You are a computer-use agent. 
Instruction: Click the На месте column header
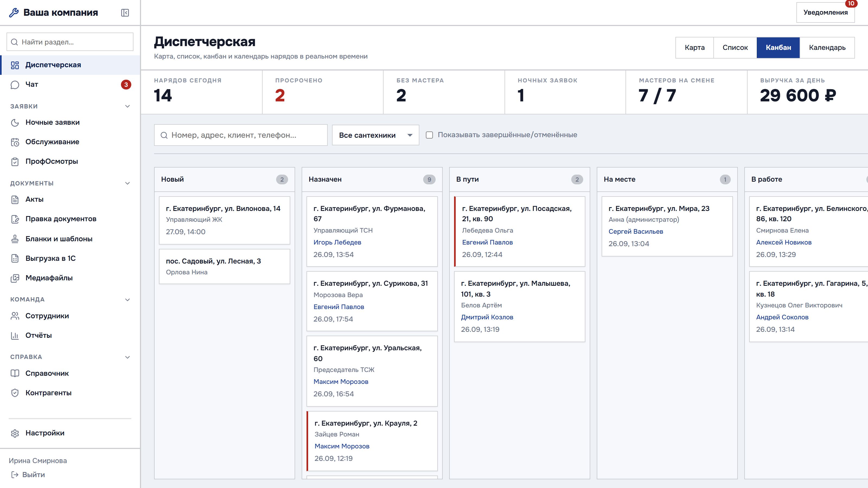[x=667, y=179]
